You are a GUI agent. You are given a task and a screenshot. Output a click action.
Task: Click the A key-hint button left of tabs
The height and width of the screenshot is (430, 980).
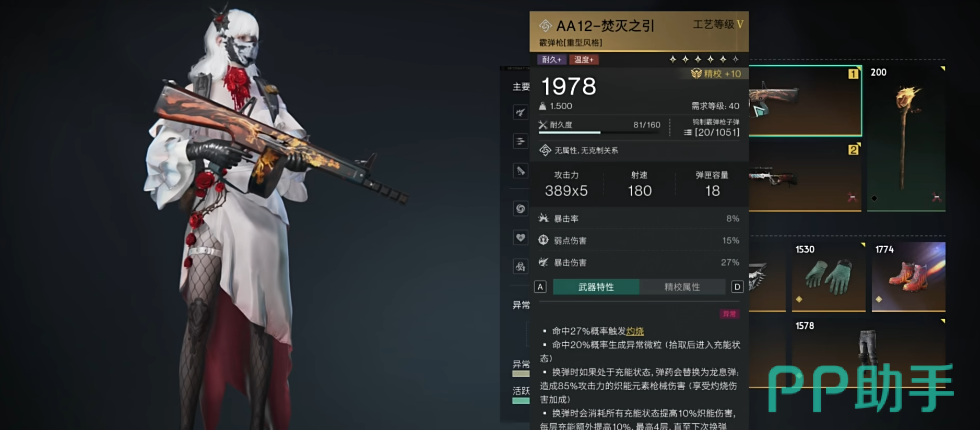point(540,286)
